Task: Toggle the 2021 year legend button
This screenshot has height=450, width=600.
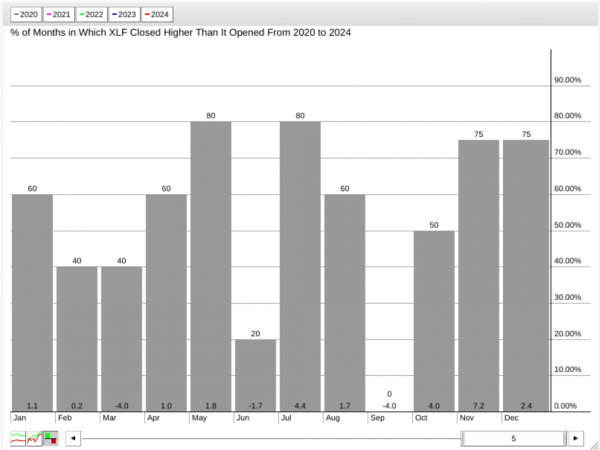Action: coord(59,15)
